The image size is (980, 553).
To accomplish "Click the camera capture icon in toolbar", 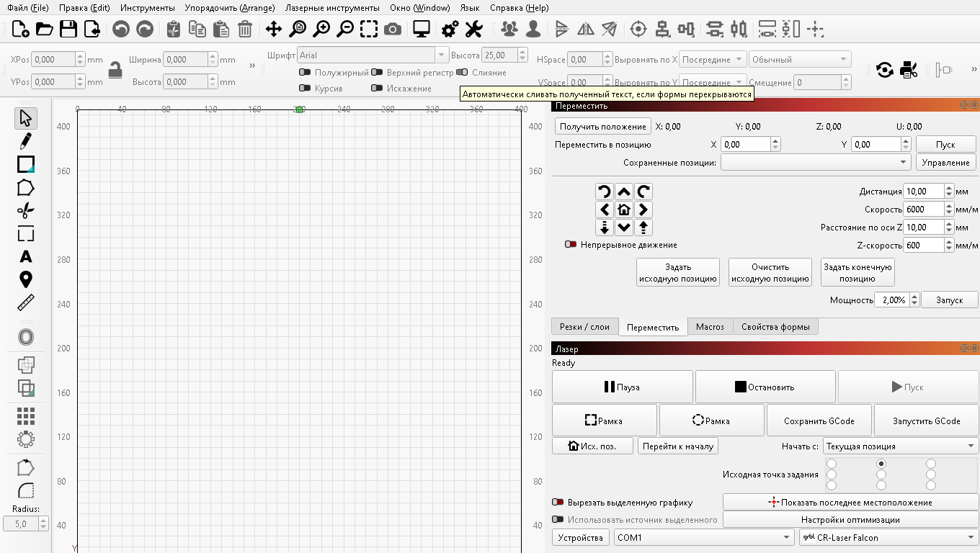I will click(393, 29).
